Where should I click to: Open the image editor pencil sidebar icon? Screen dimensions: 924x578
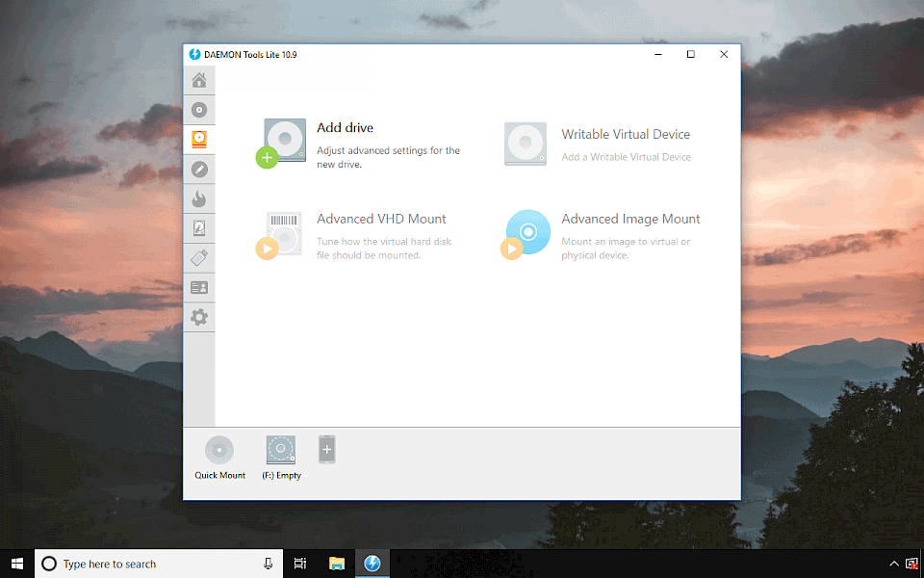point(199,170)
